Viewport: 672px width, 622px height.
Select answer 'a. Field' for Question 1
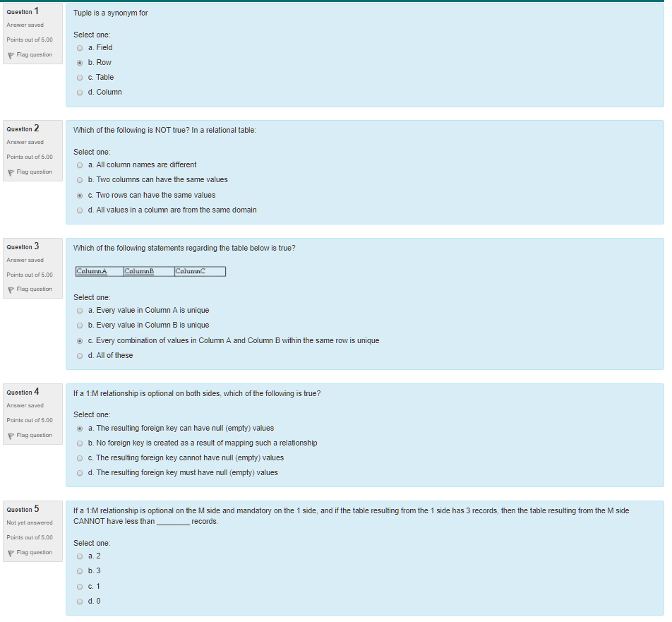[x=79, y=47]
